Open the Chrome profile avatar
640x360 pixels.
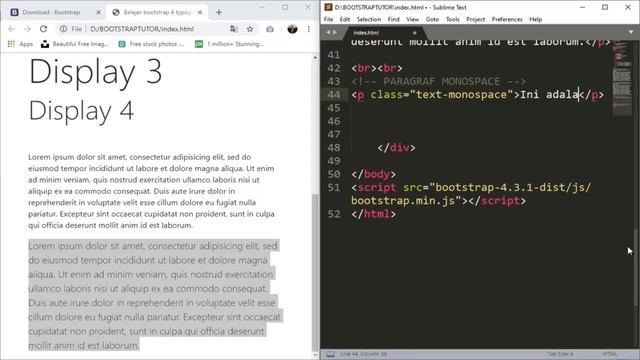point(292,29)
